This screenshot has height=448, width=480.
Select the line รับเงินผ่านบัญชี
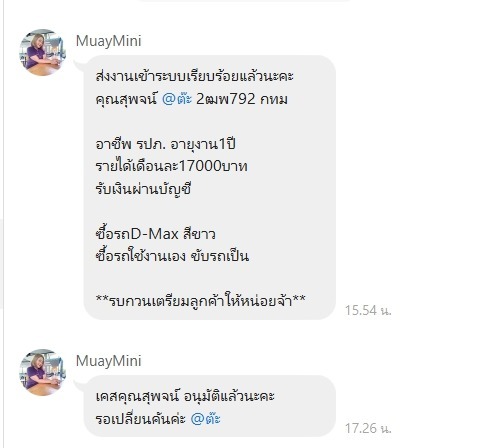point(143,189)
